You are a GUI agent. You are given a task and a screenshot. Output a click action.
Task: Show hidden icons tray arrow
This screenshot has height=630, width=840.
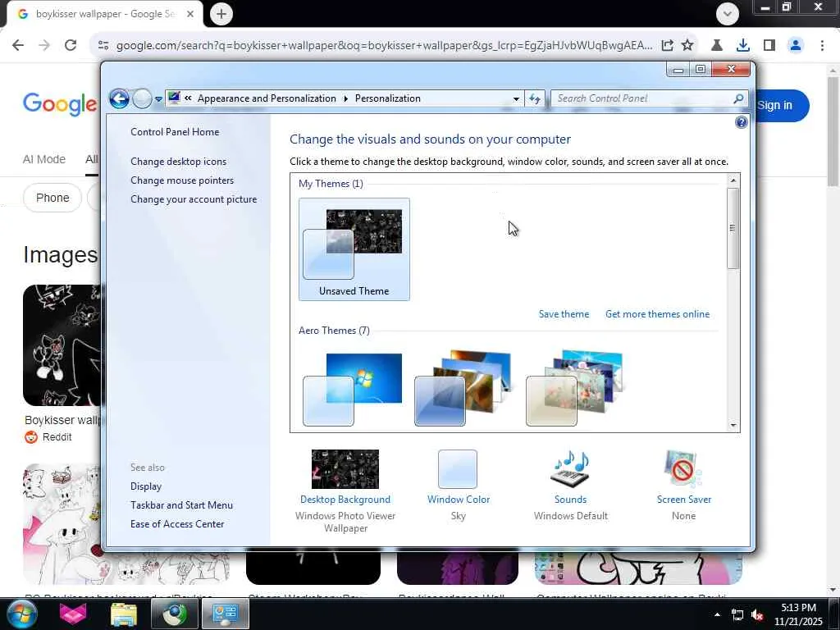(717, 614)
